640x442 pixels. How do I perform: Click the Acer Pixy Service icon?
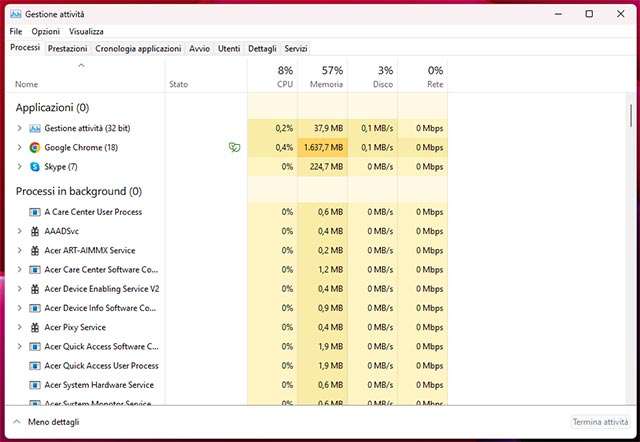coord(35,327)
